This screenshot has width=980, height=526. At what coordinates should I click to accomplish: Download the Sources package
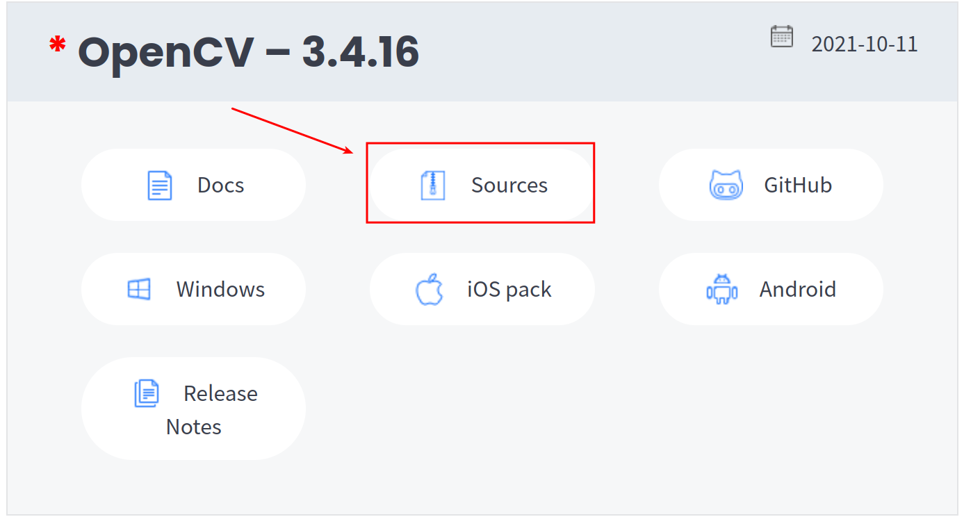(x=481, y=185)
